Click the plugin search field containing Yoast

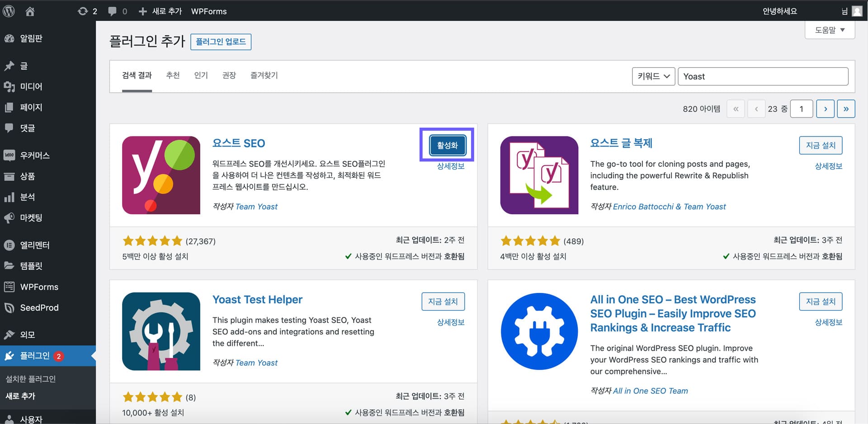point(763,76)
